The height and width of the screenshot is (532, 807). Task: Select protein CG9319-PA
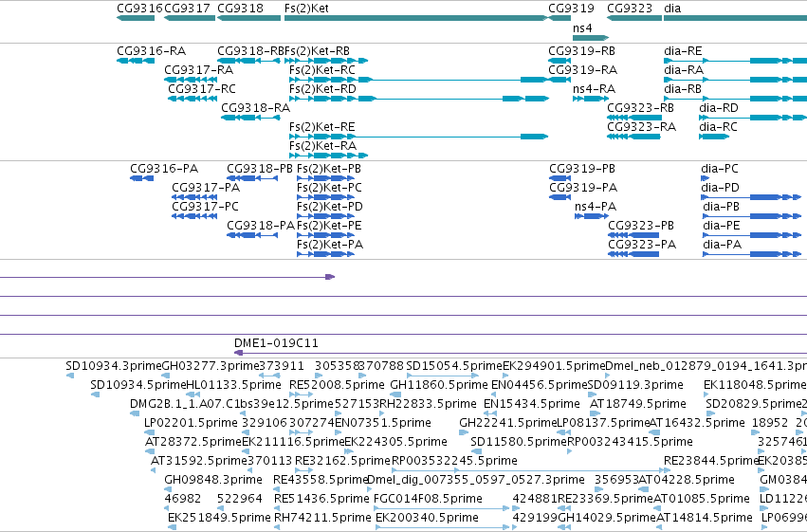559,197
